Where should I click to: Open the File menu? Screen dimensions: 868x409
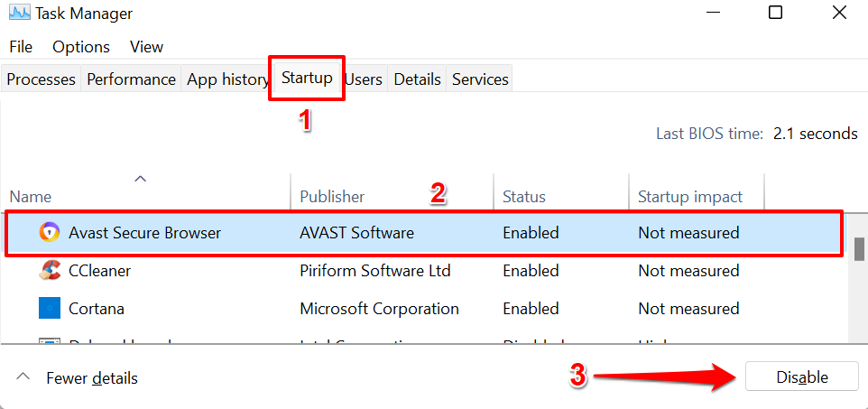coord(21,47)
